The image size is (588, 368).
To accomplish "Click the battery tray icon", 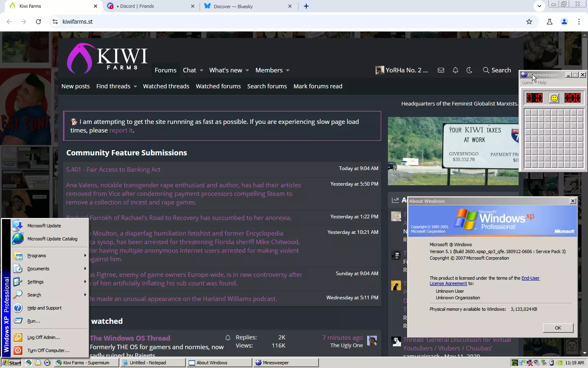I will pyautogui.click(x=552, y=363).
